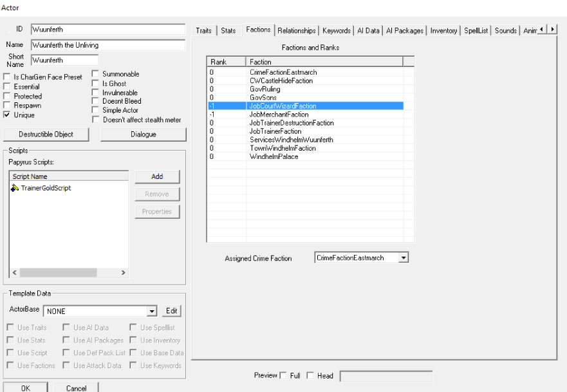Viewport: 567px width, 392px height.
Task: Uncheck the Unique checkbox
Action: tap(6, 115)
